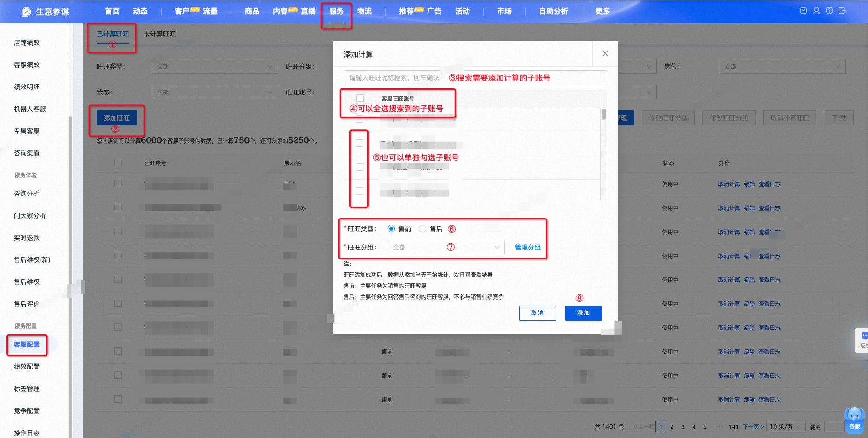Open 机器人客服 in the sidebar

pos(30,109)
